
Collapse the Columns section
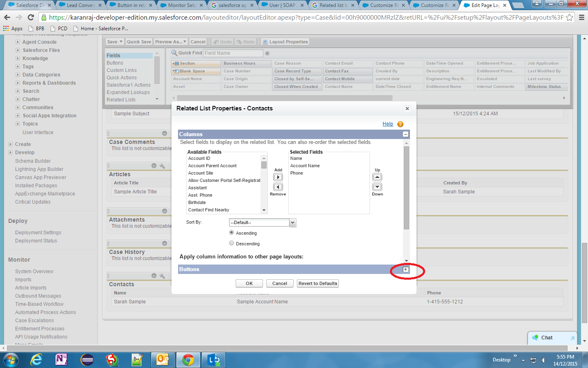(x=405, y=134)
